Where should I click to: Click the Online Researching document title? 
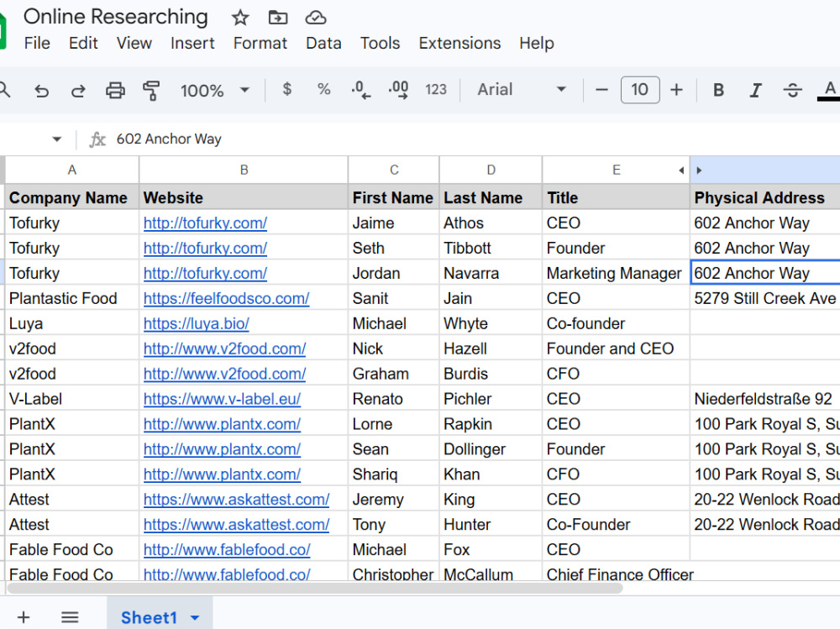click(116, 17)
